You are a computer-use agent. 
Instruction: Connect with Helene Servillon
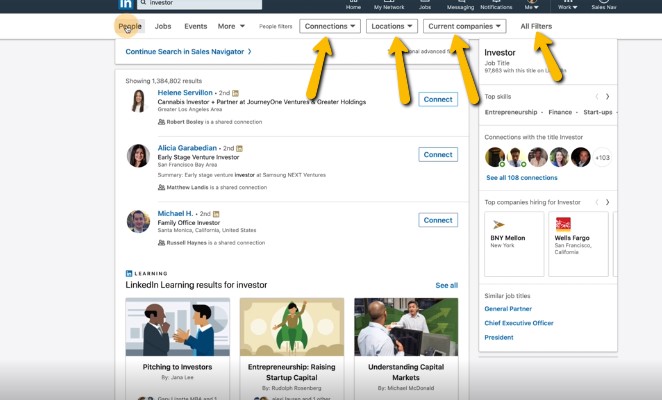tap(438, 99)
